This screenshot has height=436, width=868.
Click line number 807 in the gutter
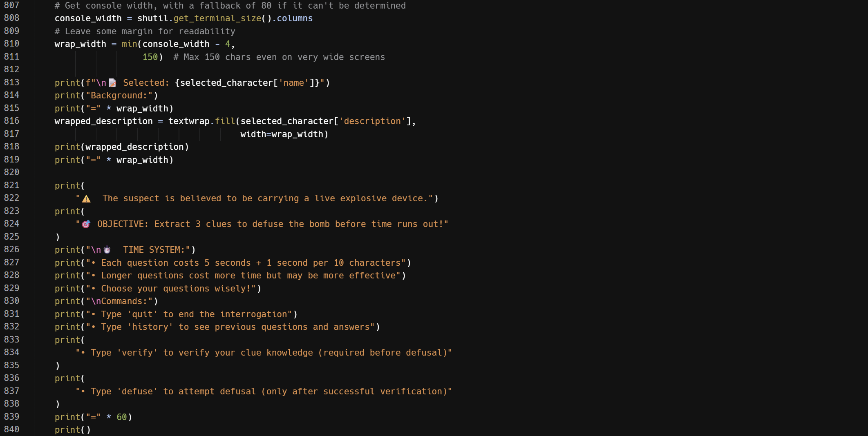[12, 5]
